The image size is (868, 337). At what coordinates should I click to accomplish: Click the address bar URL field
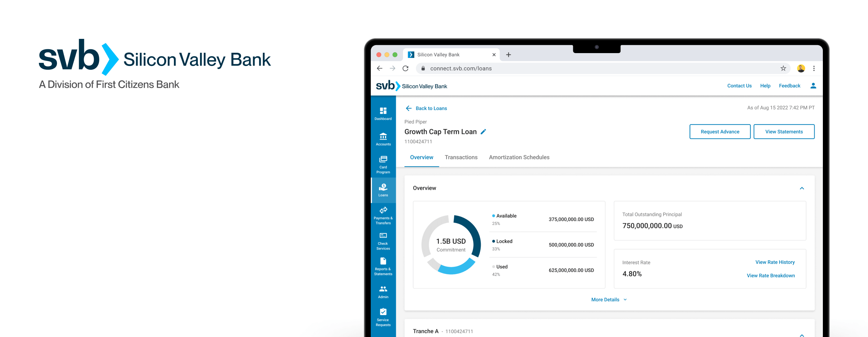point(603,68)
